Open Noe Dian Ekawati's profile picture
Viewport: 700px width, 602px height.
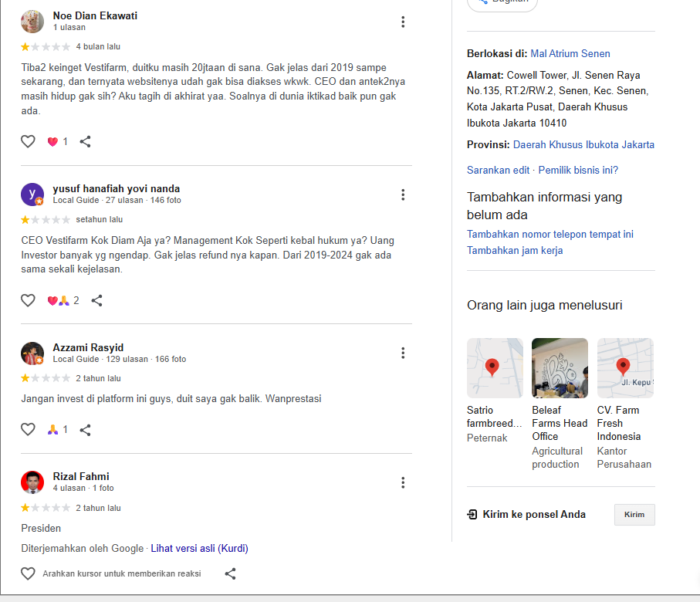coord(32,22)
